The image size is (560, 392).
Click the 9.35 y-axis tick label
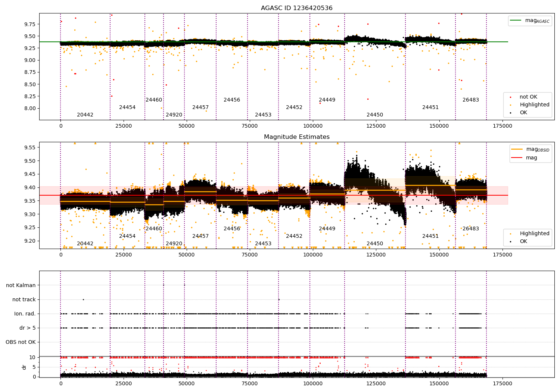(29, 201)
